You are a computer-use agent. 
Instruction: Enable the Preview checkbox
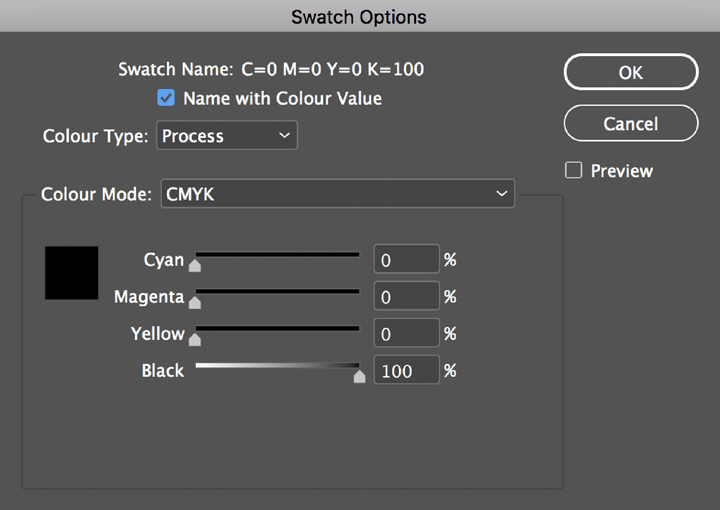pyautogui.click(x=574, y=171)
